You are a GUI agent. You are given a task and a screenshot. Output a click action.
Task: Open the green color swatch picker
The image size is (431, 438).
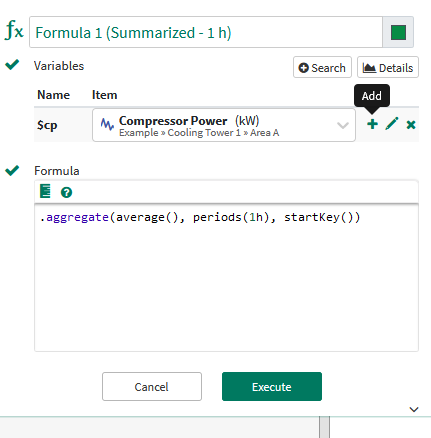pos(398,32)
